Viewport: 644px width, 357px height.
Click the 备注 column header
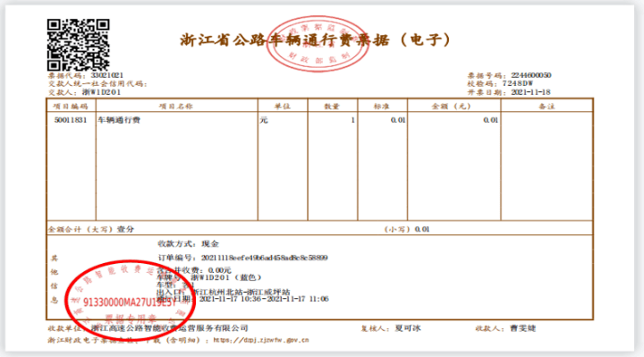click(x=547, y=106)
